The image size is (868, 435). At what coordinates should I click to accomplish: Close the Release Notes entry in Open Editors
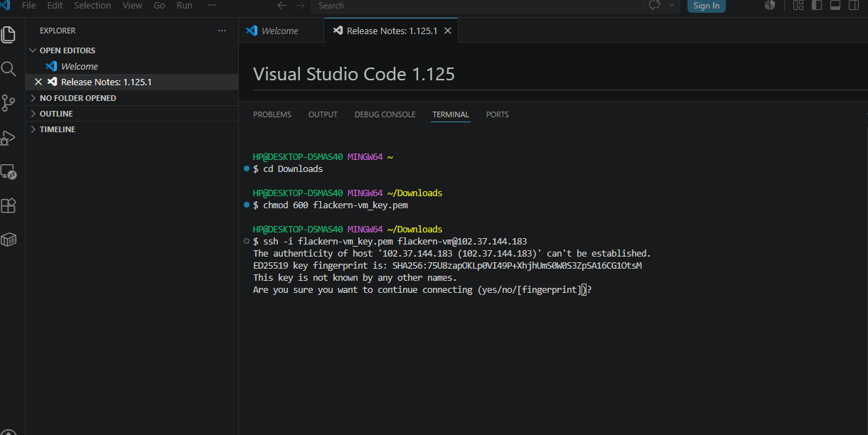coord(38,82)
